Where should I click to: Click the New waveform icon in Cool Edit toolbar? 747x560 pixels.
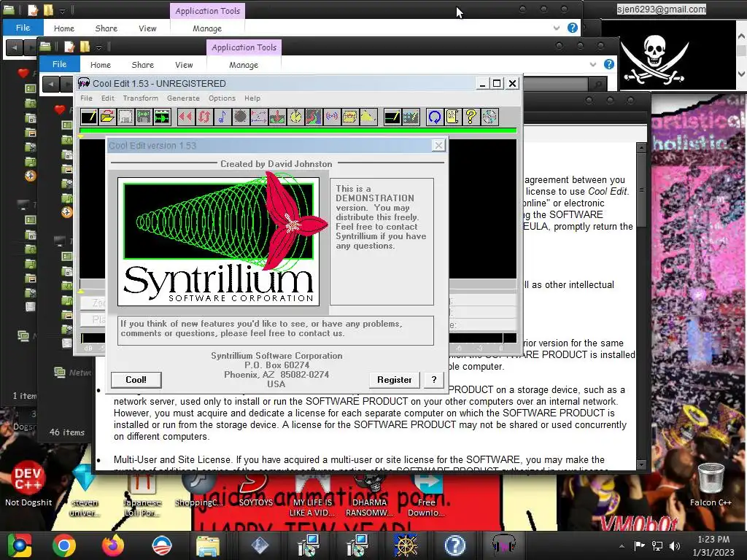[89, 117]
